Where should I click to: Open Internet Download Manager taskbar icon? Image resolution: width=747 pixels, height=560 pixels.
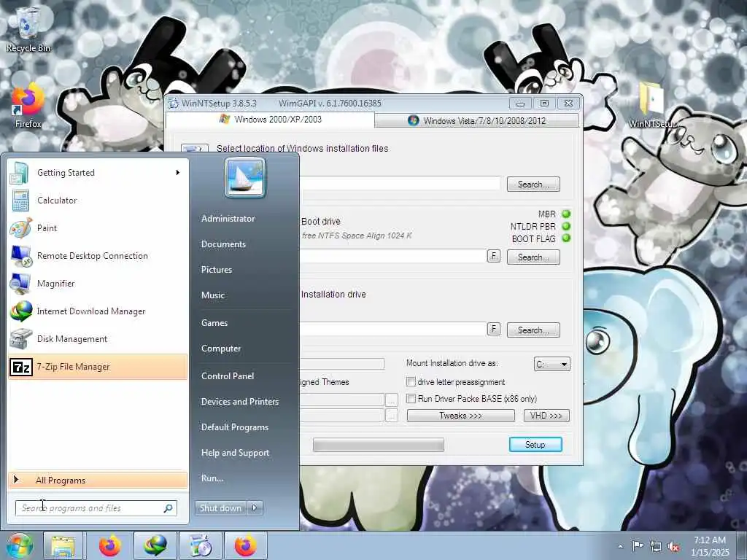tap(155, 545)
